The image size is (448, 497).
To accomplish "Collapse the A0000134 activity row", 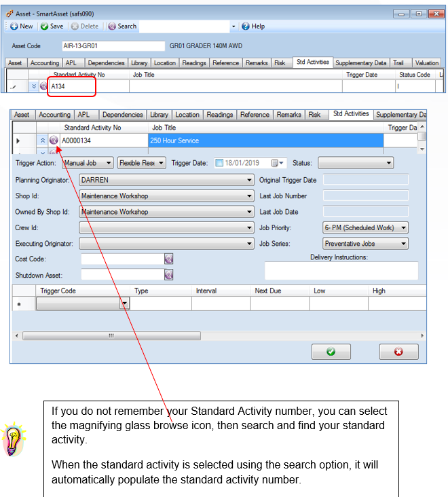I will point(43,140).
